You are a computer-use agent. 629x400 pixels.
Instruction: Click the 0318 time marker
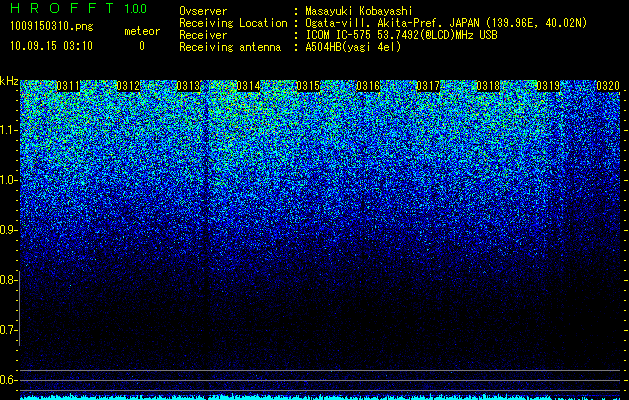[488, 86]
